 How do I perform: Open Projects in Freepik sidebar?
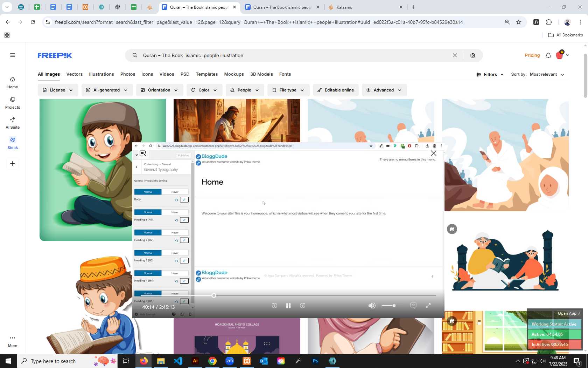coord(13,103)
